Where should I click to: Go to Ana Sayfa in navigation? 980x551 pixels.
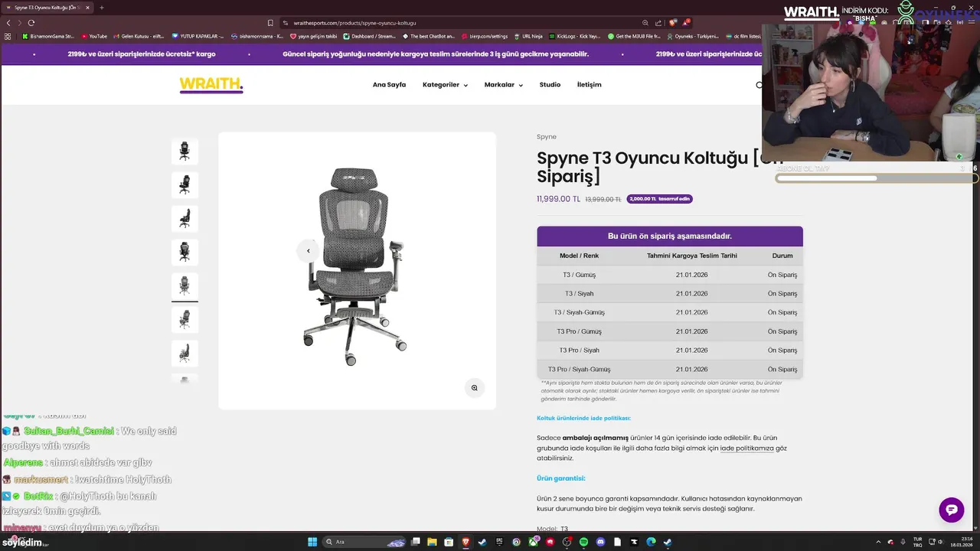point(389,85)
